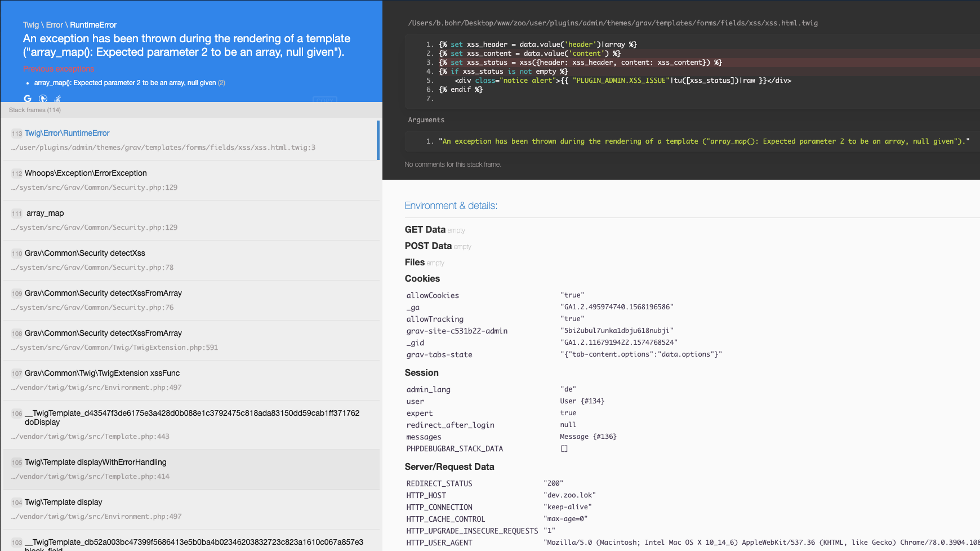The height and width of the screenshot is (551, 980).
Task: Select stack frame 104 Twig\Template display
Action: click(191, 509)
